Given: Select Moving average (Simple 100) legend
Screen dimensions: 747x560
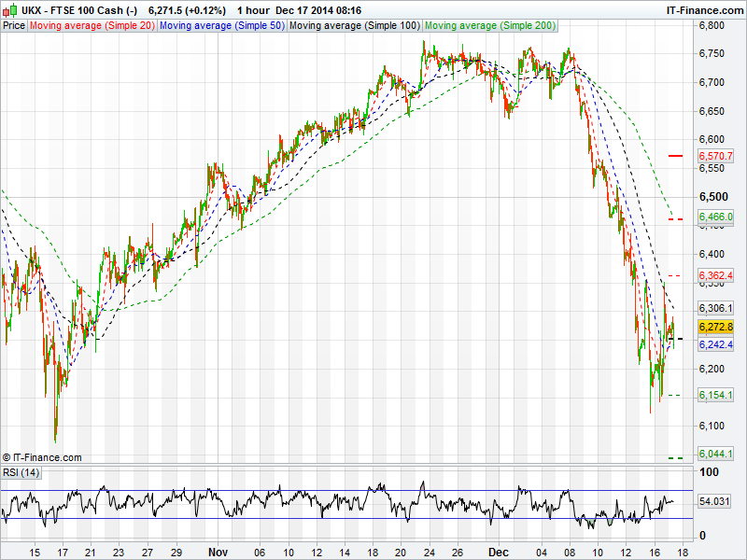Looking at the screenshot, I should pyautogui.click(x=354, y=25).
